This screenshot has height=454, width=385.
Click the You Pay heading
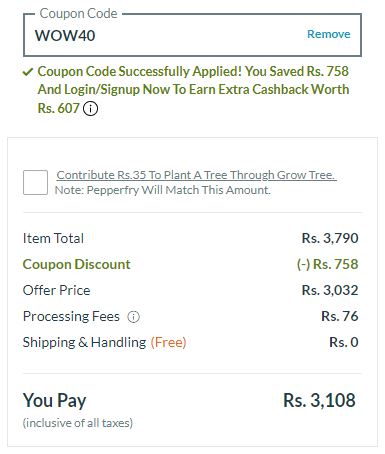[54, 400]
